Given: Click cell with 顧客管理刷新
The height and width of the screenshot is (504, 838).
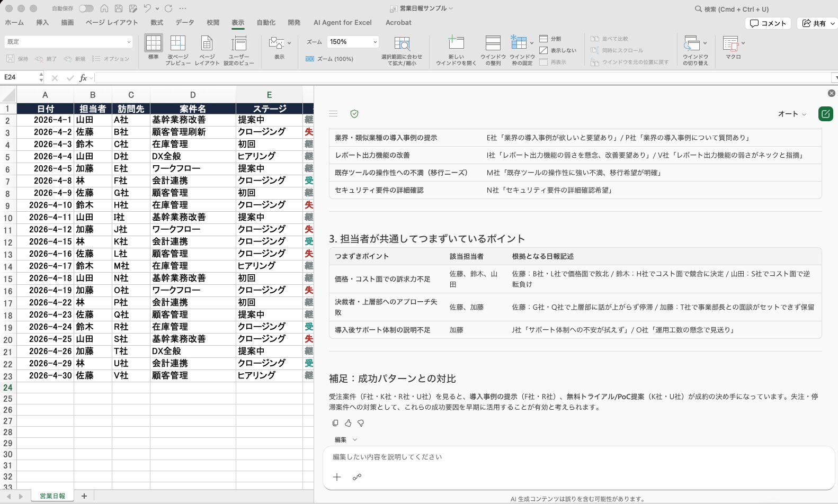Looking at the screenshot, I should (193, 132).
